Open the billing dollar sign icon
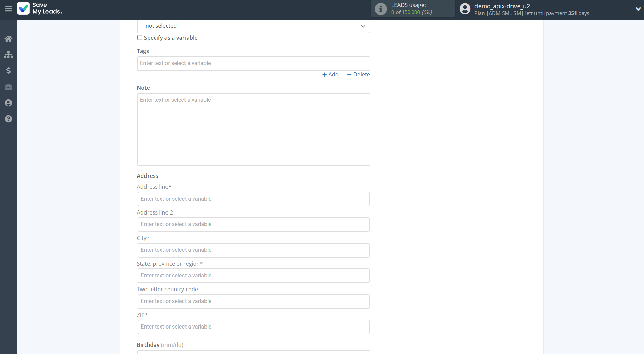 click(8, 71)
